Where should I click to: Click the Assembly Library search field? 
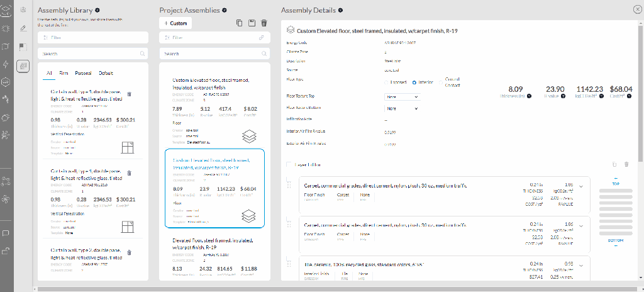(88, 54)
